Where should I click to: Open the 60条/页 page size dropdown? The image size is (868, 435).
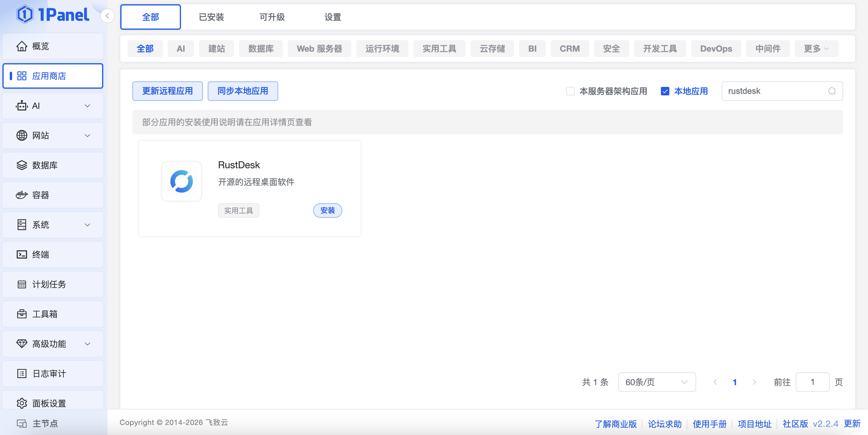click(657, 382)
